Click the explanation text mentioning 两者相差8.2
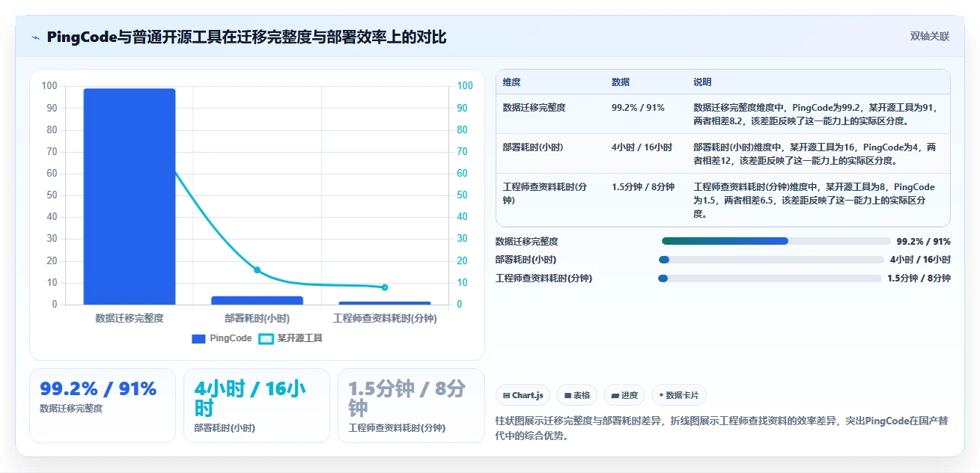Screen dimensions: 980x473 click(815, 115)
